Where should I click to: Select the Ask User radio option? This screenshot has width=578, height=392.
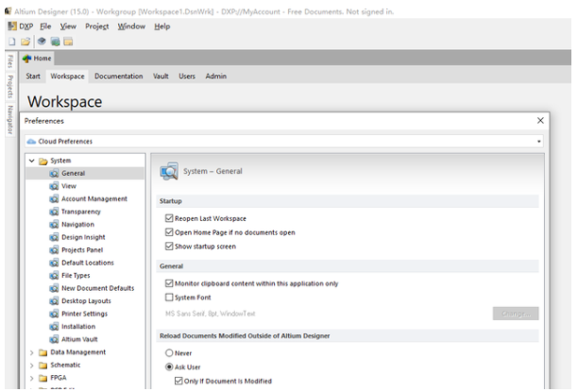tap(169, 367)
